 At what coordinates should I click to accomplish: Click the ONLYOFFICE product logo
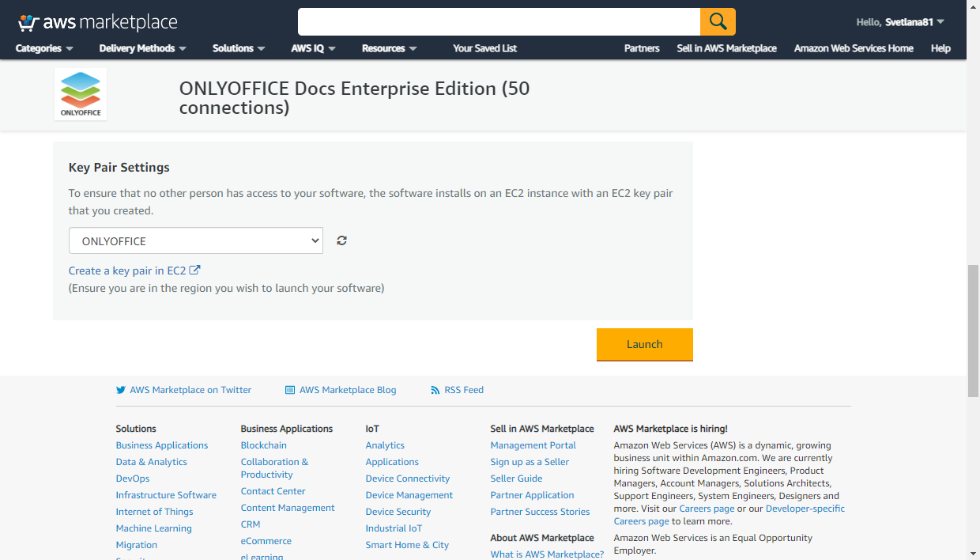coord(81,94)
